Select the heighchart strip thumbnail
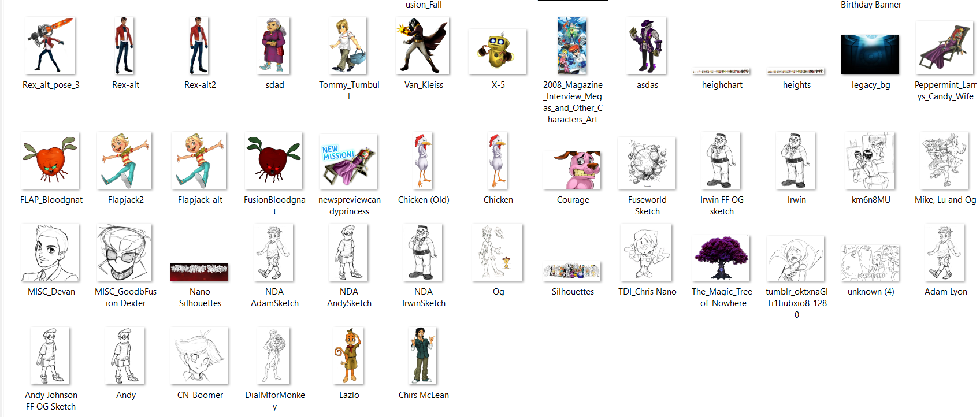 (721, 72)
